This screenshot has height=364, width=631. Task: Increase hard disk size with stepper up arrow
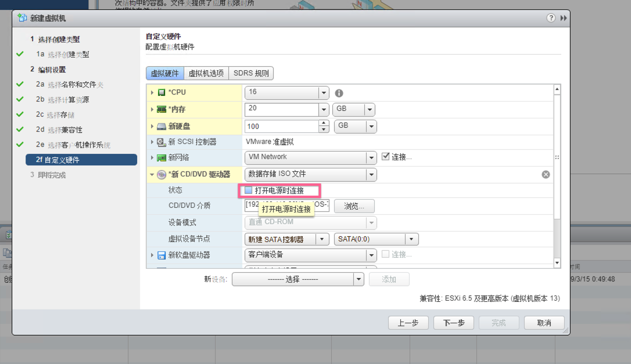coord(324,123)
